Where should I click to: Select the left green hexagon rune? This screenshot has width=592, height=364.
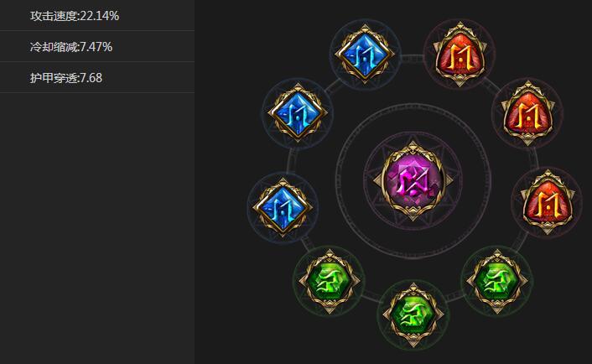click(x=330, y=281)
